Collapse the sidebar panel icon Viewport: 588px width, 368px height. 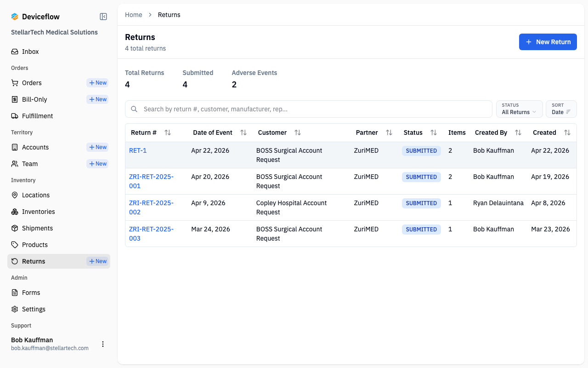(x=103, y=17)
